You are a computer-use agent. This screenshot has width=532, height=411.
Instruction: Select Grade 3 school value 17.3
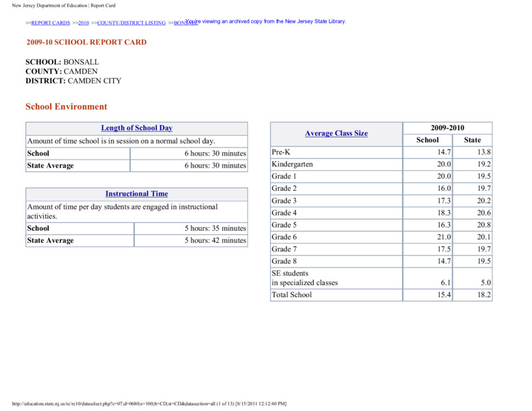pyautogui.click(x=444, y=201)
